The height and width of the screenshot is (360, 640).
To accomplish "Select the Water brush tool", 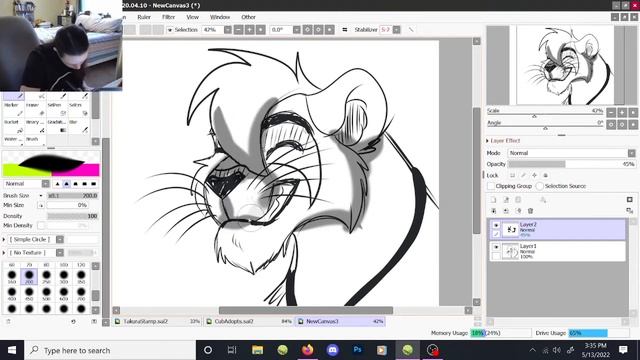I will (x=13, y=140).
